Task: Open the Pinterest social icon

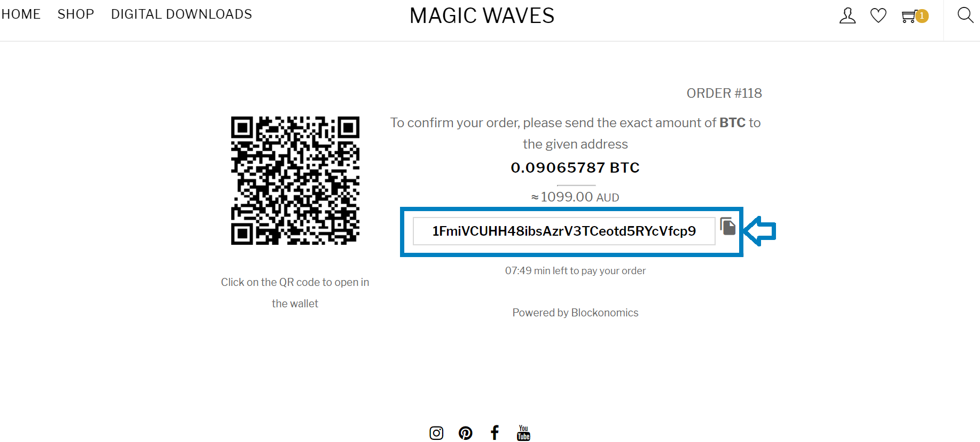Action: [466, 433]
